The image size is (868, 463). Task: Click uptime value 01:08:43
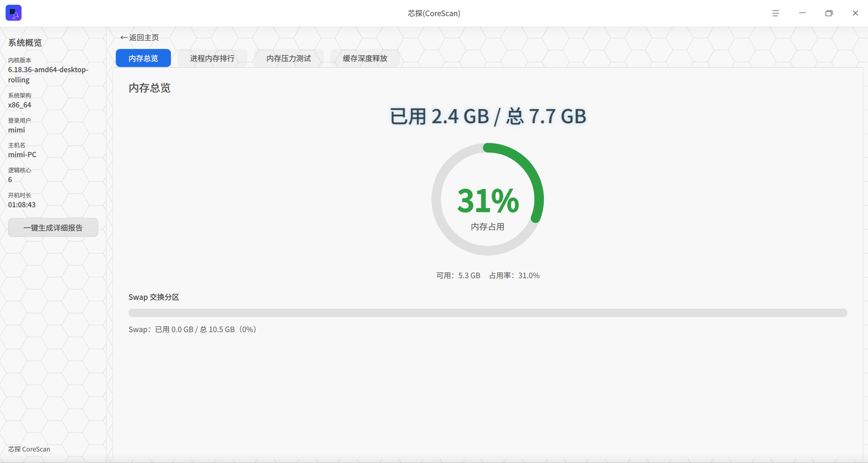click(22, 205)
